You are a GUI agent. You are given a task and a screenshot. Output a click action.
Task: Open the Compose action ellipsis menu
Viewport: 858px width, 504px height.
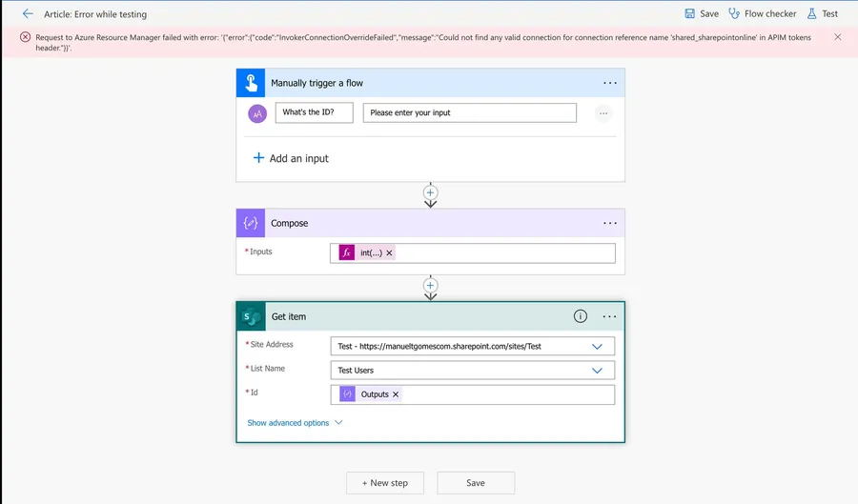610,223
